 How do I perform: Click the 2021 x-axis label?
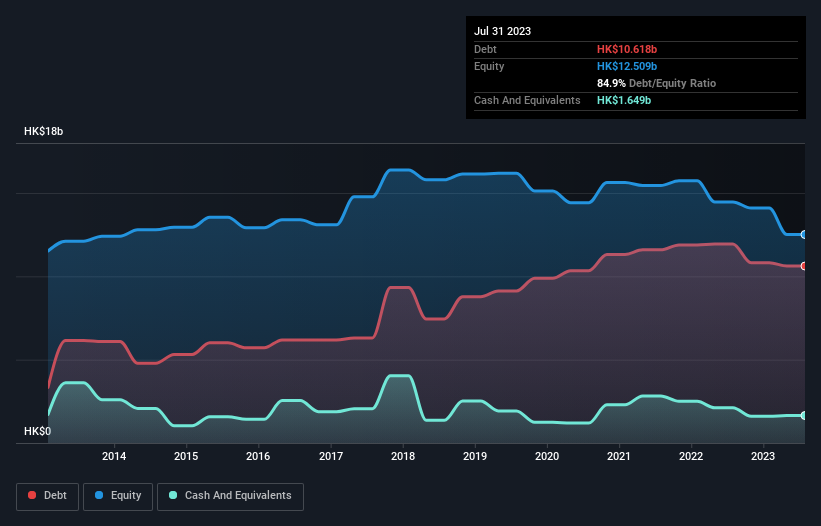[619, 456]
